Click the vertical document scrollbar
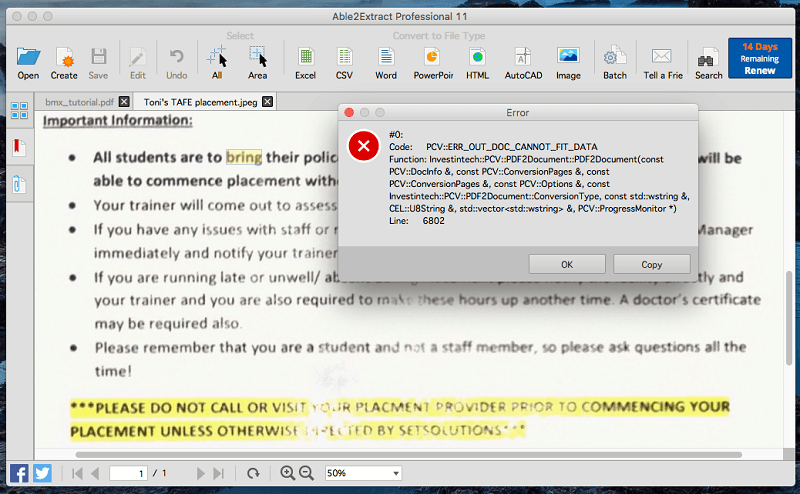800x494 pixels. pyautogui.click(x=789, y=318)
